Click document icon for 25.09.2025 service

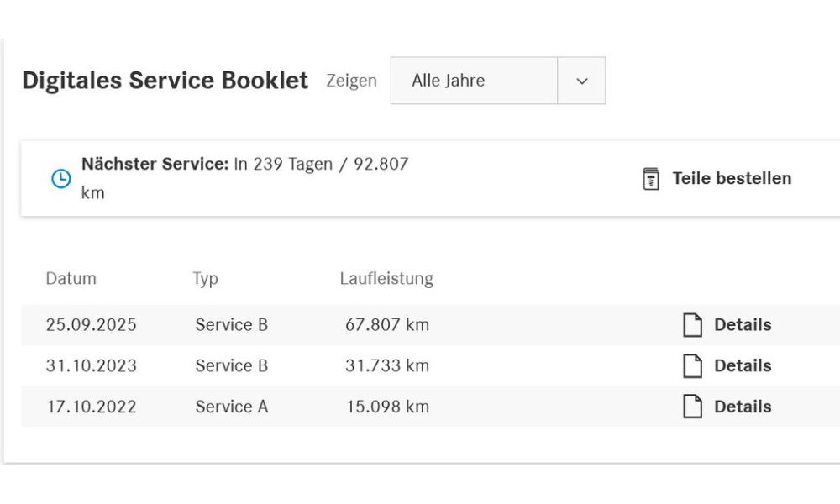[x=692, y=325]
